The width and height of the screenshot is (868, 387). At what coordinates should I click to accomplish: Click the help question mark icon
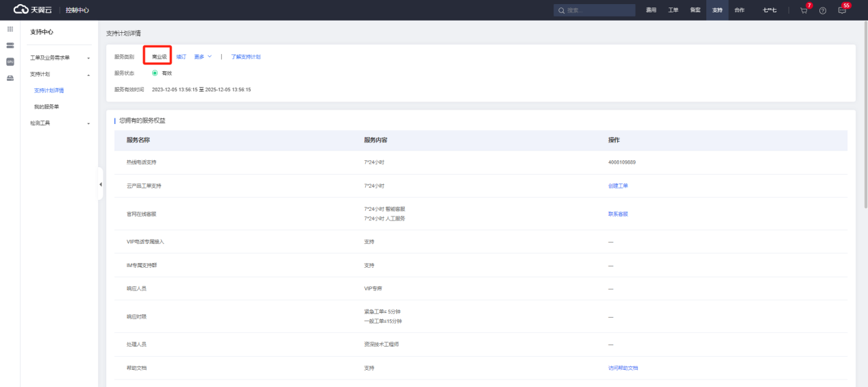click(x=823, y=10)
